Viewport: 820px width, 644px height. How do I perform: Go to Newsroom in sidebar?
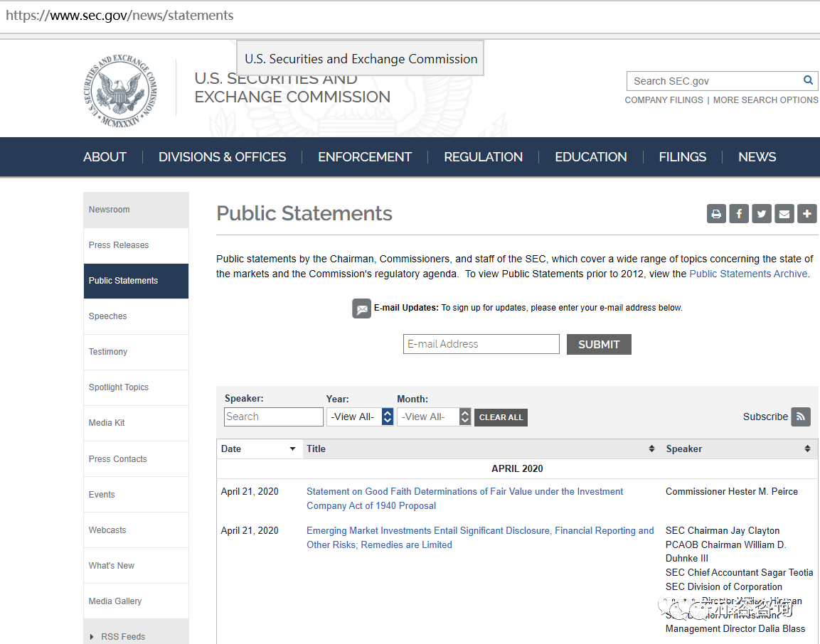click(136, 210)
